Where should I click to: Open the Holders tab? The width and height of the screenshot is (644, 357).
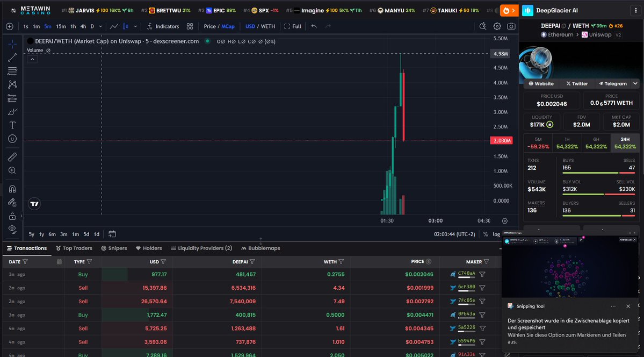pos(149,248)
